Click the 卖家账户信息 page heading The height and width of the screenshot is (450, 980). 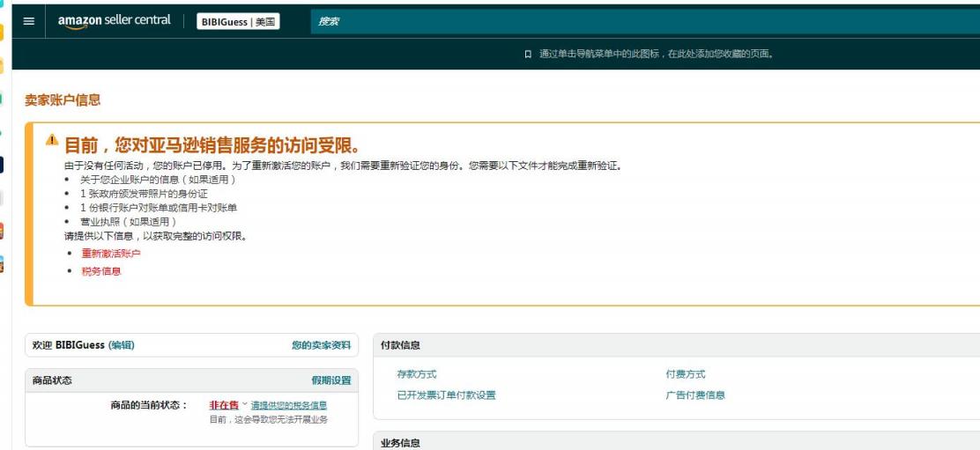[63, 100]
